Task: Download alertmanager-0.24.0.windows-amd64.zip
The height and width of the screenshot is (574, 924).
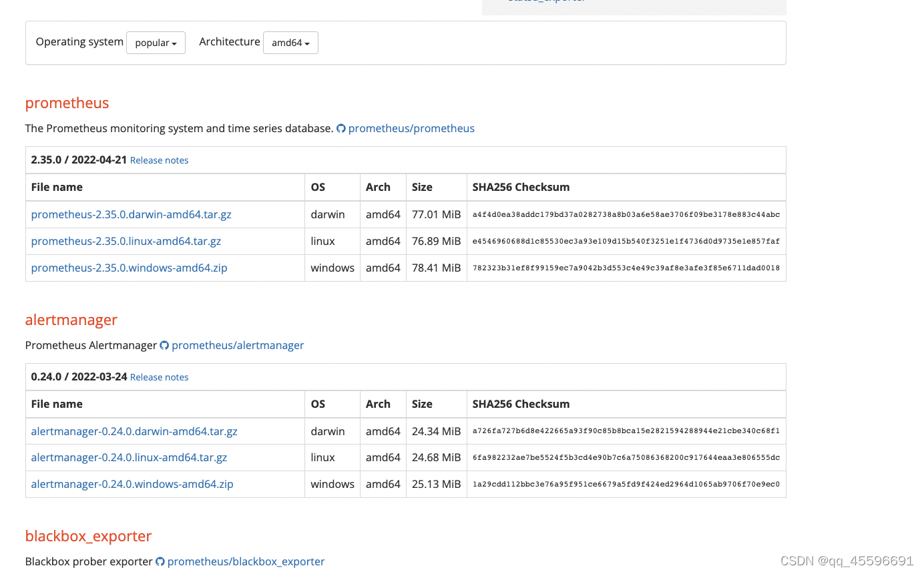Action: (x=132, y=484)
